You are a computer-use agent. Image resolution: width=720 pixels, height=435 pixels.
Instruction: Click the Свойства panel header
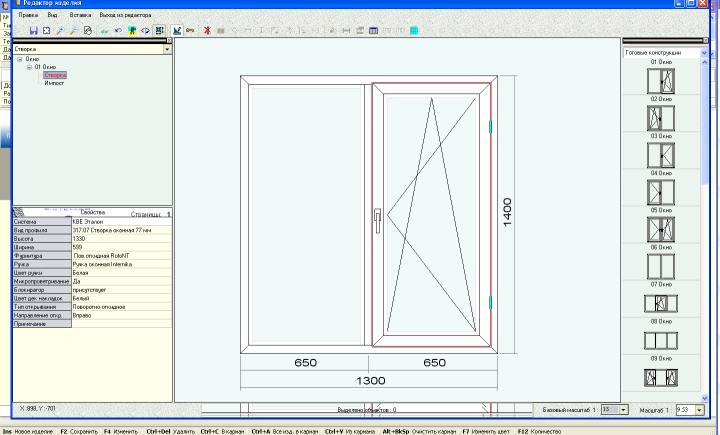click(x=92, y=213)
